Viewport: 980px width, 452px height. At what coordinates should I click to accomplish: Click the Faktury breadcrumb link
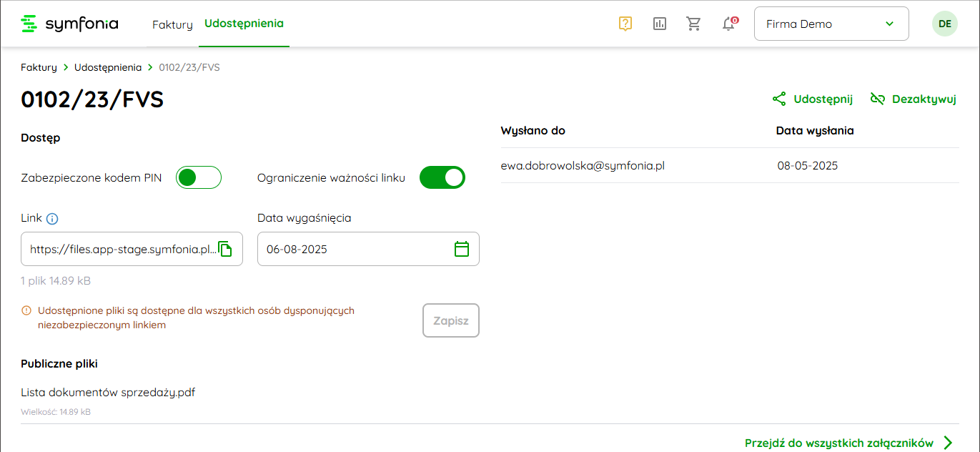tap(39, 67)
